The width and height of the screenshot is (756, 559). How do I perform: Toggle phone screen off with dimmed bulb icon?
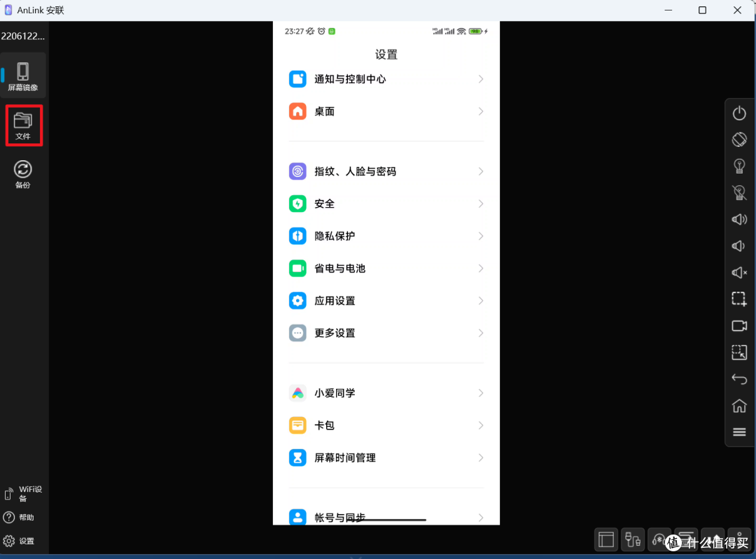pos(739,192)
